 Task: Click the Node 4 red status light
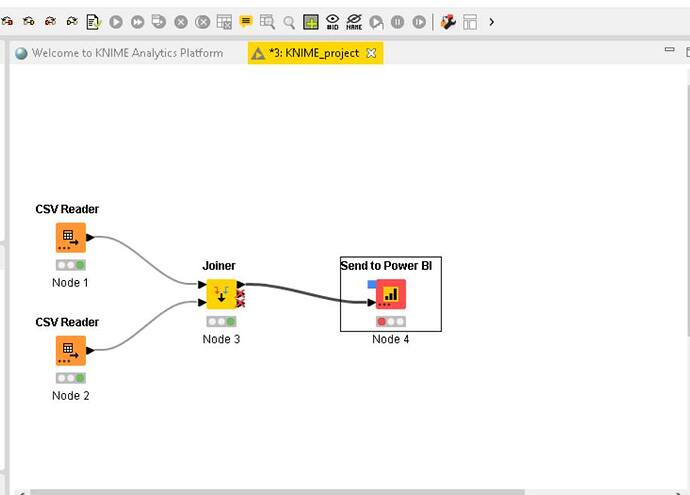click(382, 322)
